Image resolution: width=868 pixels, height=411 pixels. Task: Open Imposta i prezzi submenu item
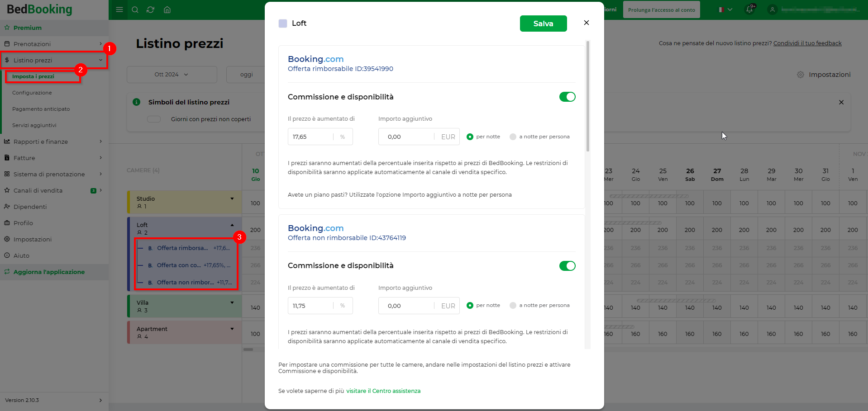click(33, 76)
